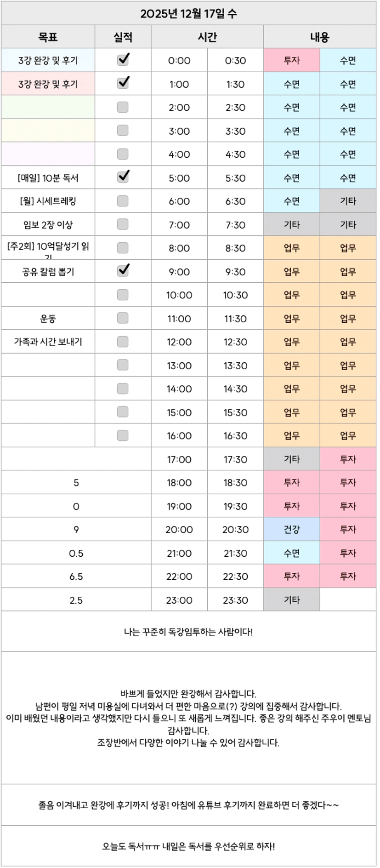Click the empty content cell after 23:30
Screen dimensions: 380x868
pyautogui.click(x=348, y=600)
